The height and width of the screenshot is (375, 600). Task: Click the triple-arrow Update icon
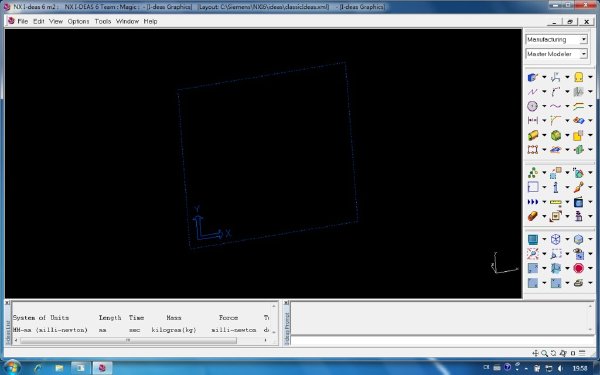pos(533,202)
